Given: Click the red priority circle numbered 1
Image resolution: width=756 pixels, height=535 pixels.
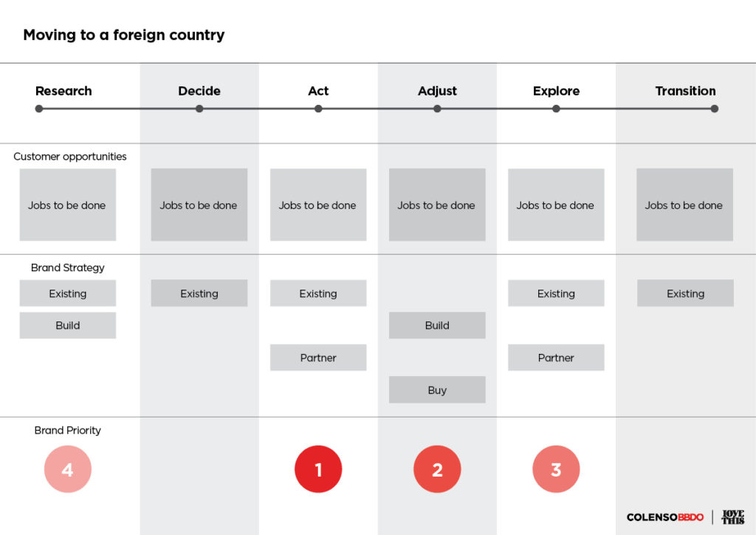Looking at the screenshot, I should click(318, 469).
